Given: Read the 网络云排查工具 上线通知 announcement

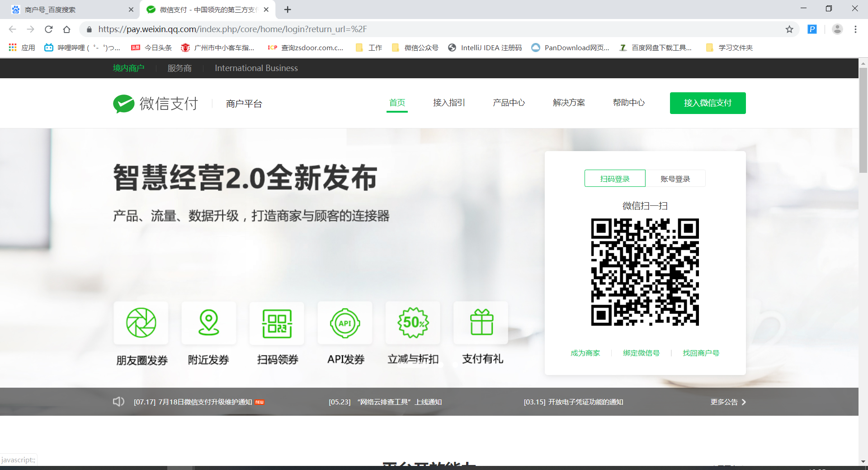Looking at the screenshot, I should (x=385, y=402).
